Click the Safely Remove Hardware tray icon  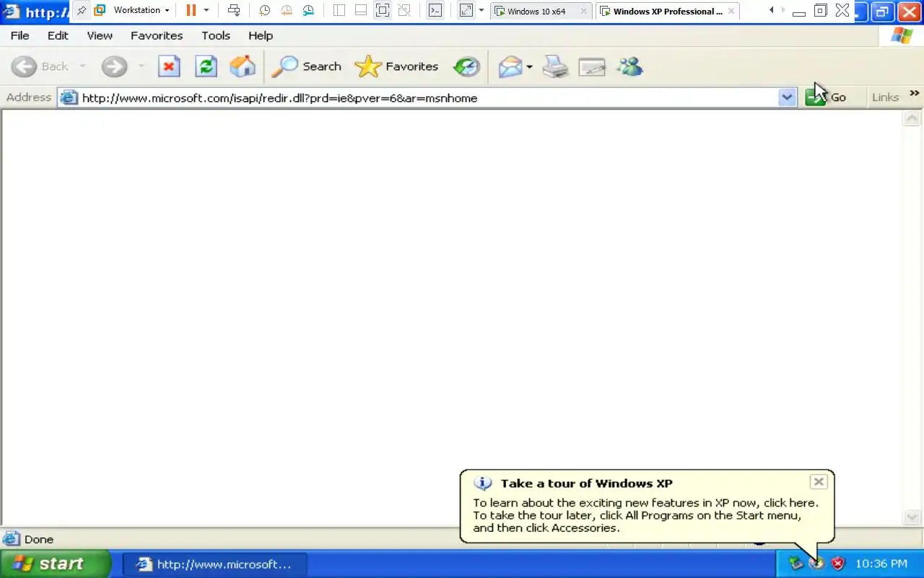796,564
